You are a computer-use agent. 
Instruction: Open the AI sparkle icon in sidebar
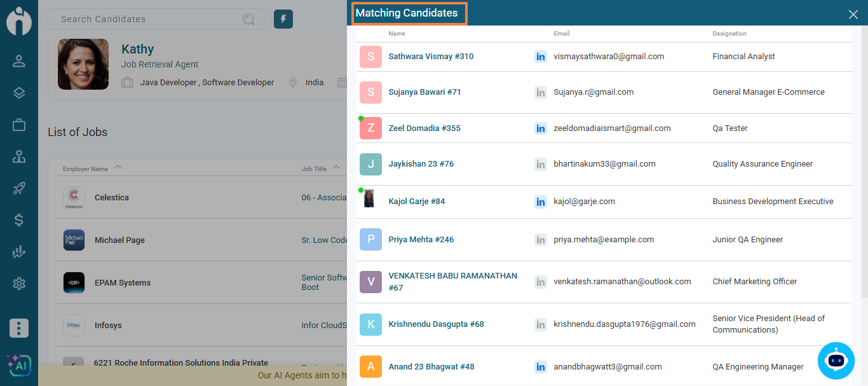point(18,365)
